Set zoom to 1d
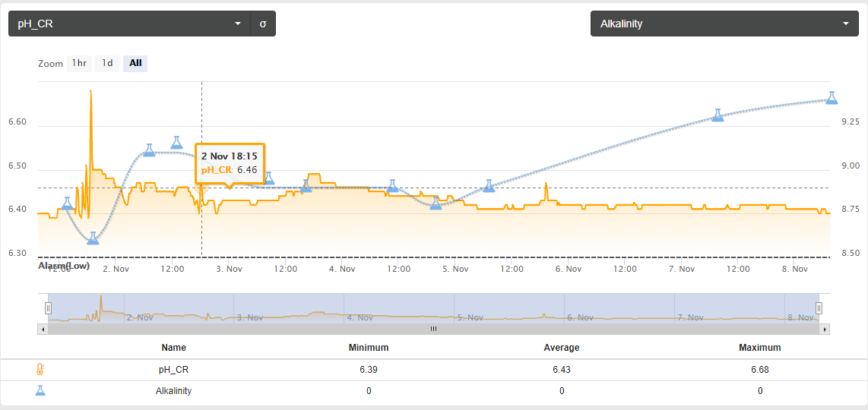The height and width of the screenshot is (410, 868). click(107, 63)
